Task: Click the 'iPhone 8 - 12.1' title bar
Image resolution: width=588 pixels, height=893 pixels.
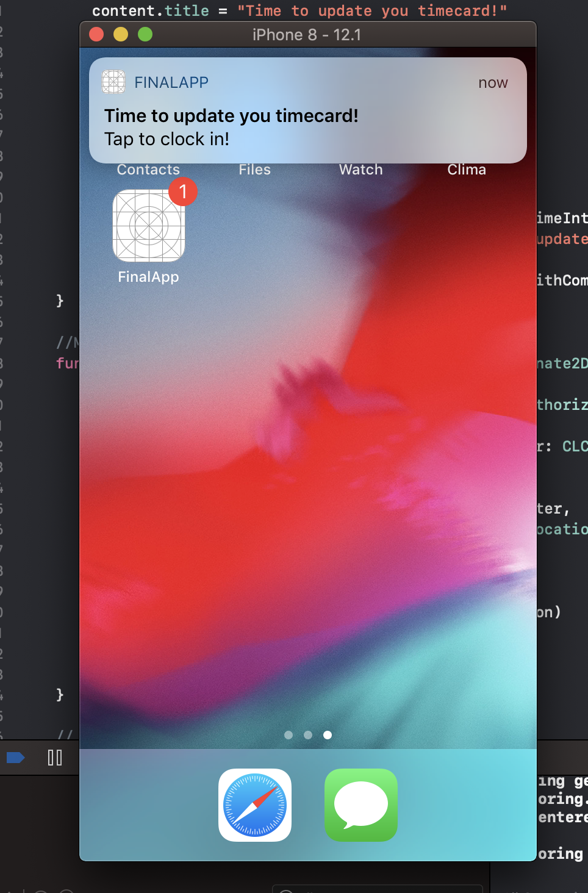Action: (x=307, y=35)
